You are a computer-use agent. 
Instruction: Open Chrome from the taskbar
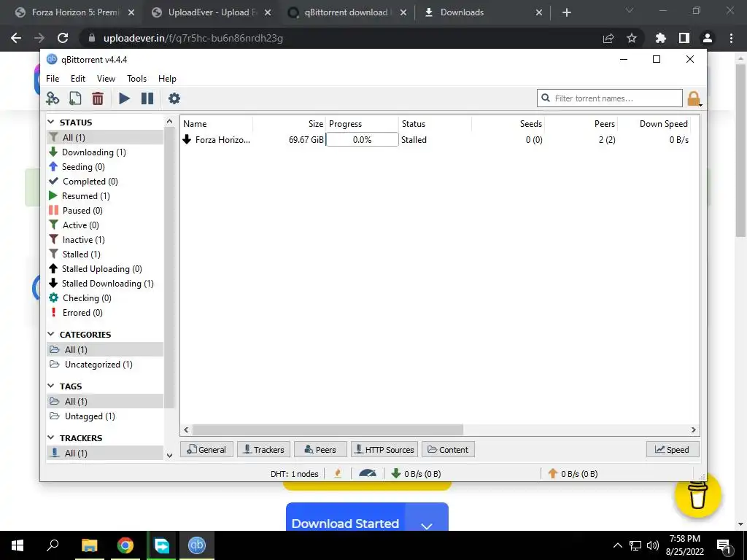[125, 545]
